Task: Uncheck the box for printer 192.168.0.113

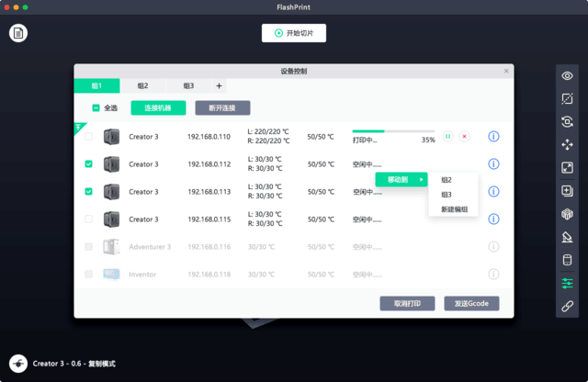Action: [x=88, y=192]
